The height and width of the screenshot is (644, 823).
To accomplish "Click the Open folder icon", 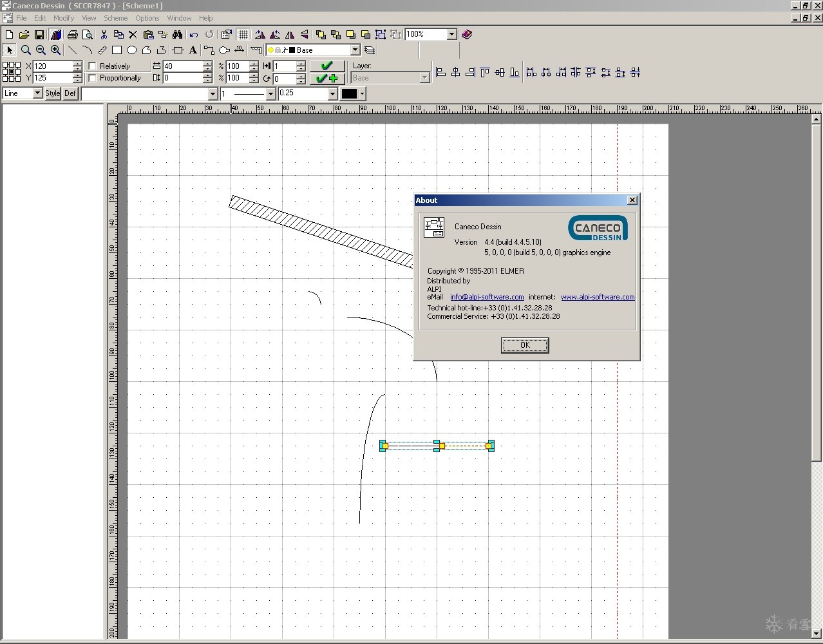I will (x=24, y=35).
